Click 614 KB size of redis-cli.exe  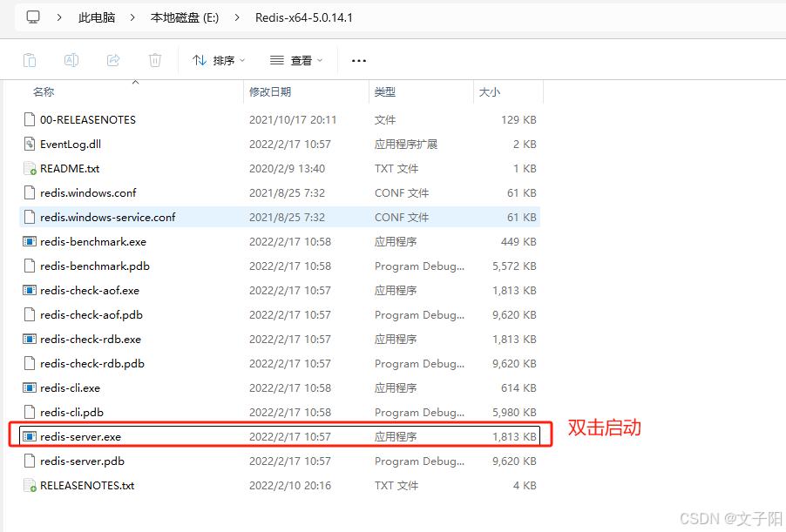click(518, 388)
